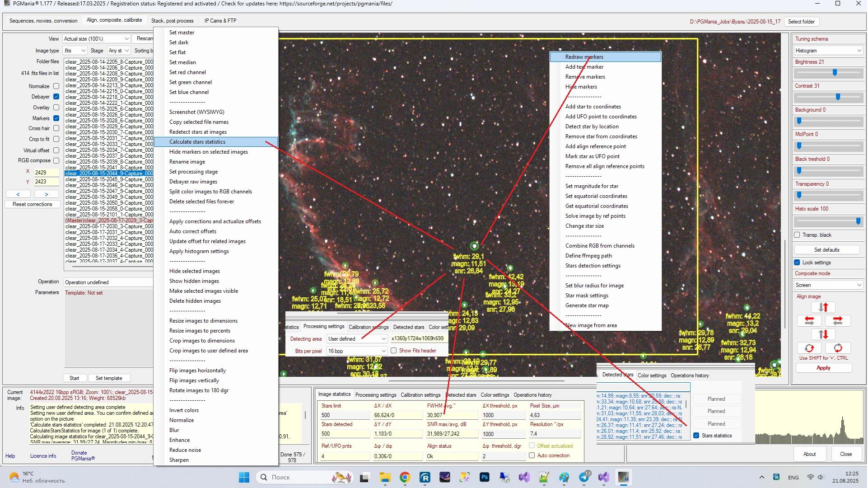The width and height of the screenshot is (868, 488).
Task: Open the network status tray icon
Action: tap(811, 477)
